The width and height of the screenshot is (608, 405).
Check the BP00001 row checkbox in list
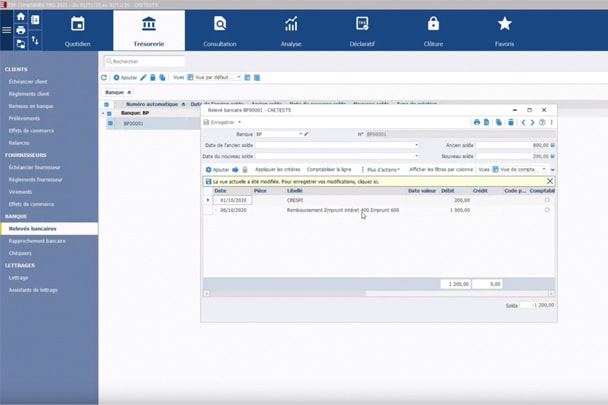(x=110, y=123)
